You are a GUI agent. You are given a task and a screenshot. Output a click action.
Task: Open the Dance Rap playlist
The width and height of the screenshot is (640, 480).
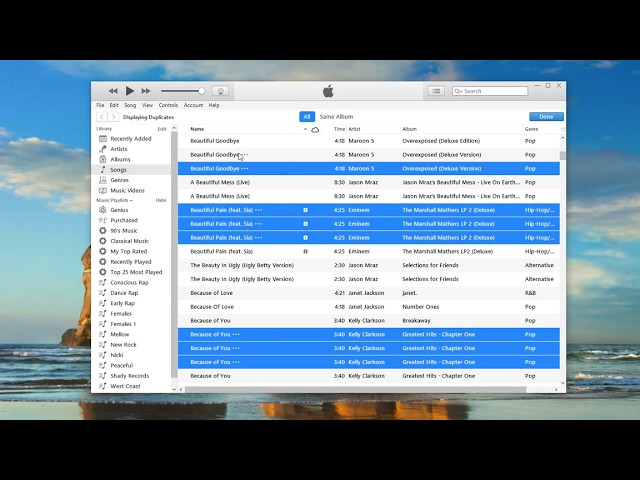124,293
